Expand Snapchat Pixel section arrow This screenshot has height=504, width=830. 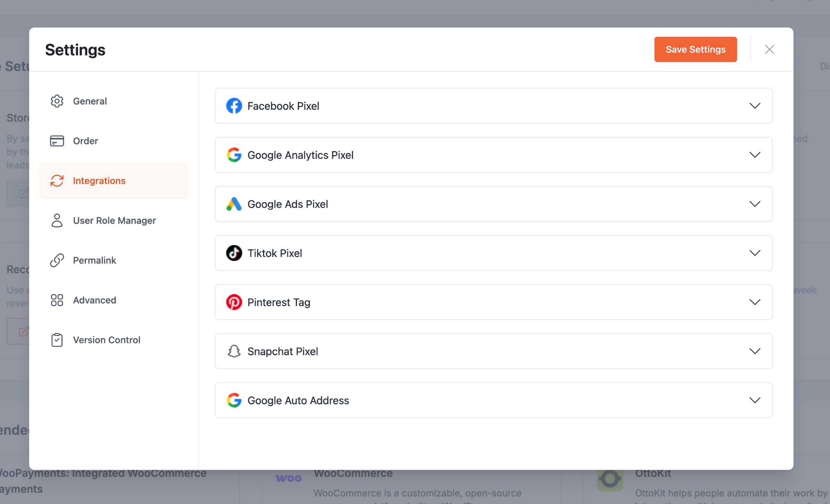coord(755,351)
